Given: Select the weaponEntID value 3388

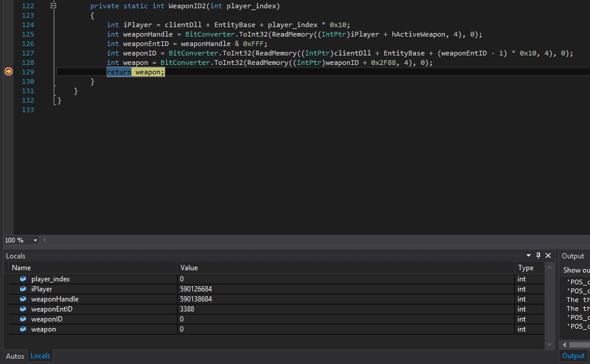Looking at the screenshot, I should tap(188, 309).
